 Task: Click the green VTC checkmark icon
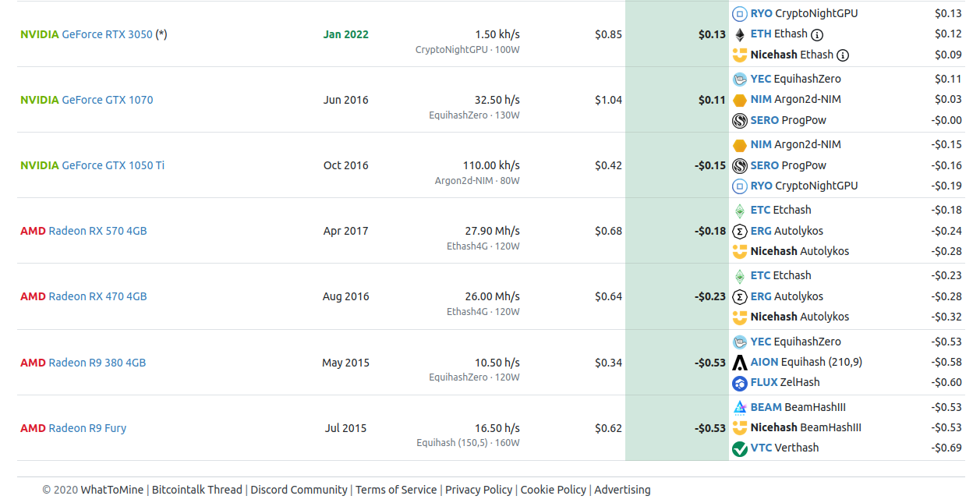pyautogui.click(x=740, y=448)
